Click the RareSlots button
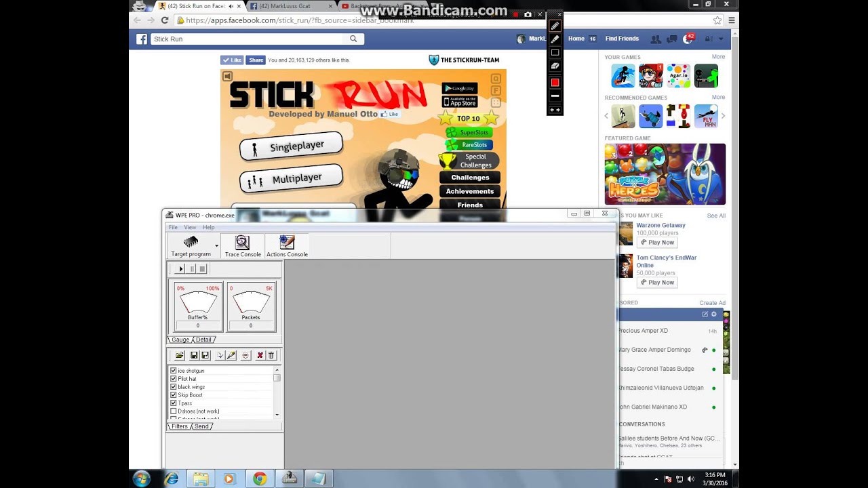 pyautogui.click(x=469, y=144)
